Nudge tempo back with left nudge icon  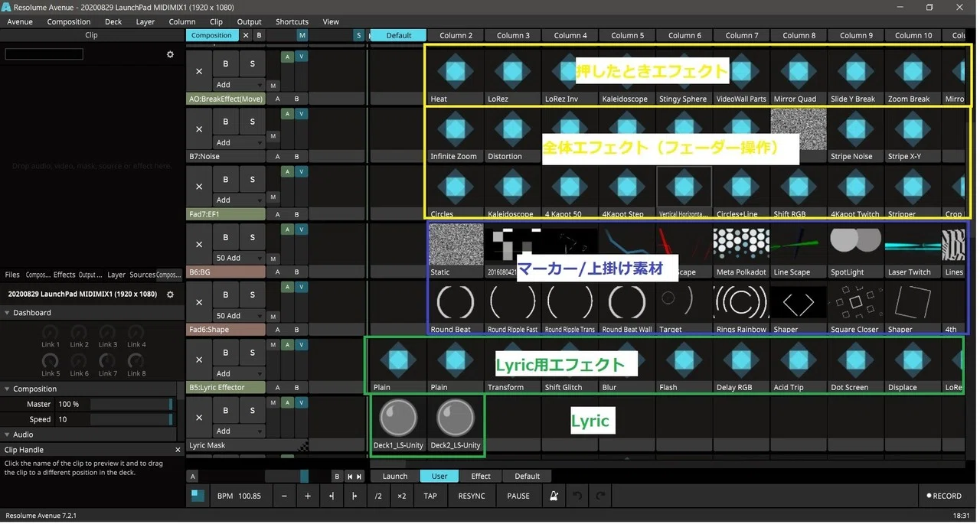[332, 496]
